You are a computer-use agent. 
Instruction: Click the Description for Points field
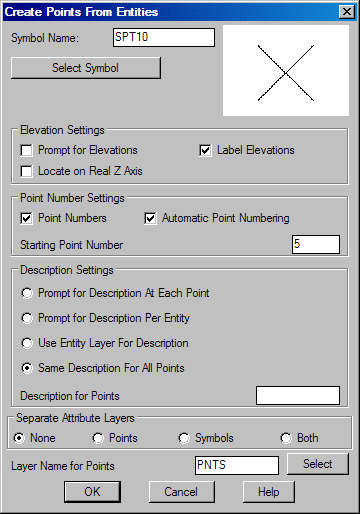click(x=298, y=395)
